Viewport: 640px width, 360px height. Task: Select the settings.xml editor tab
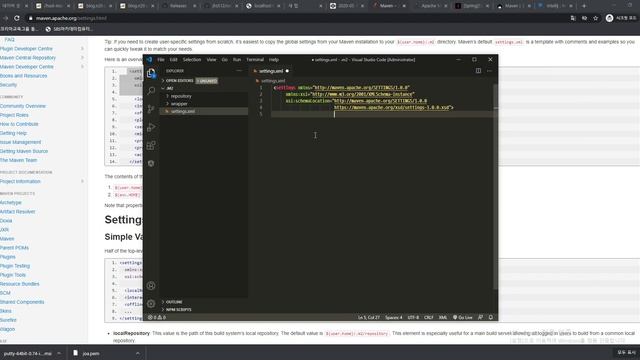[x=271, y=71]
